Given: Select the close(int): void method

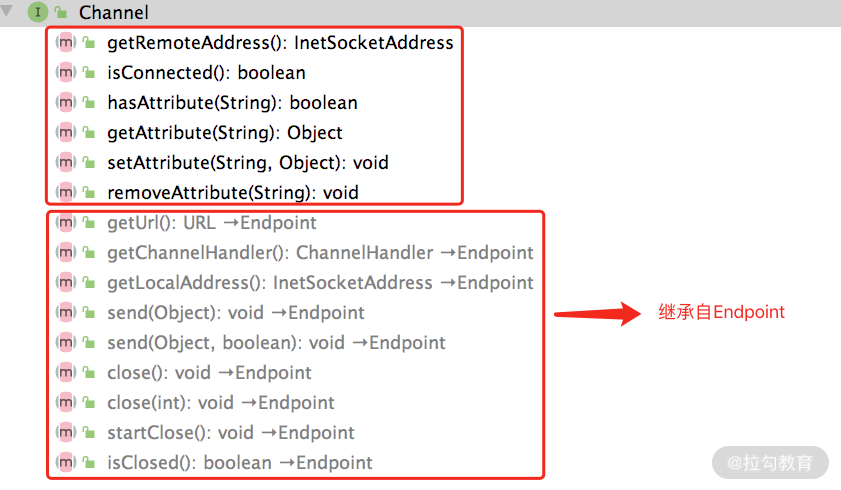Looking at the screenshot, I should pos(220,403).
